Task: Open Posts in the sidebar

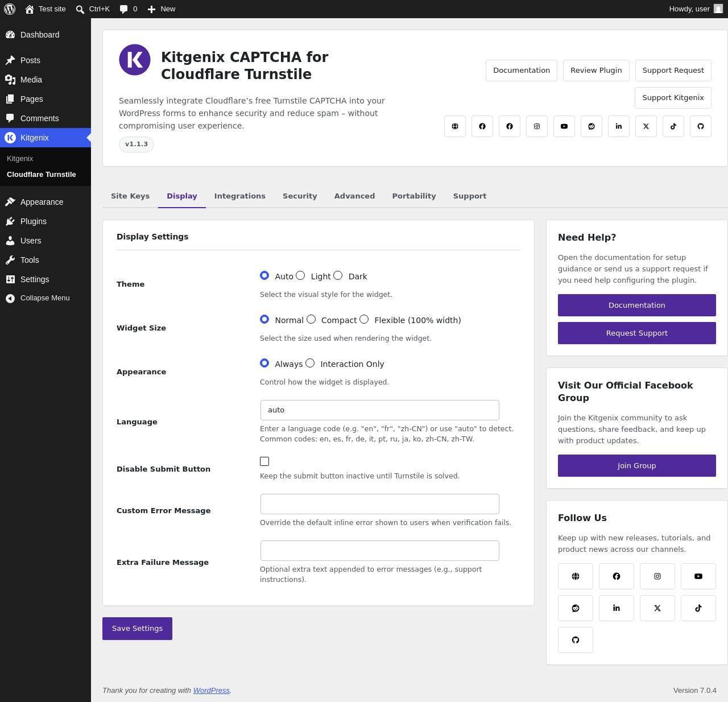Action: coord(45,60)
